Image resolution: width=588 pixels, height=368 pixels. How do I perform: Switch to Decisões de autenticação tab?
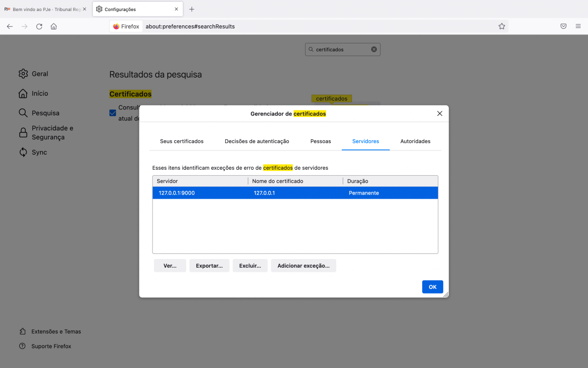257,141
